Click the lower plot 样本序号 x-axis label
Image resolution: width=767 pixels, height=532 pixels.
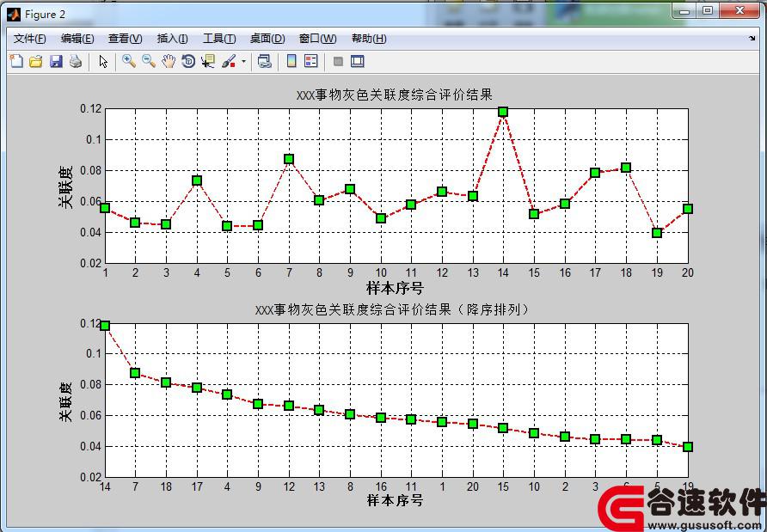[395, 500]
